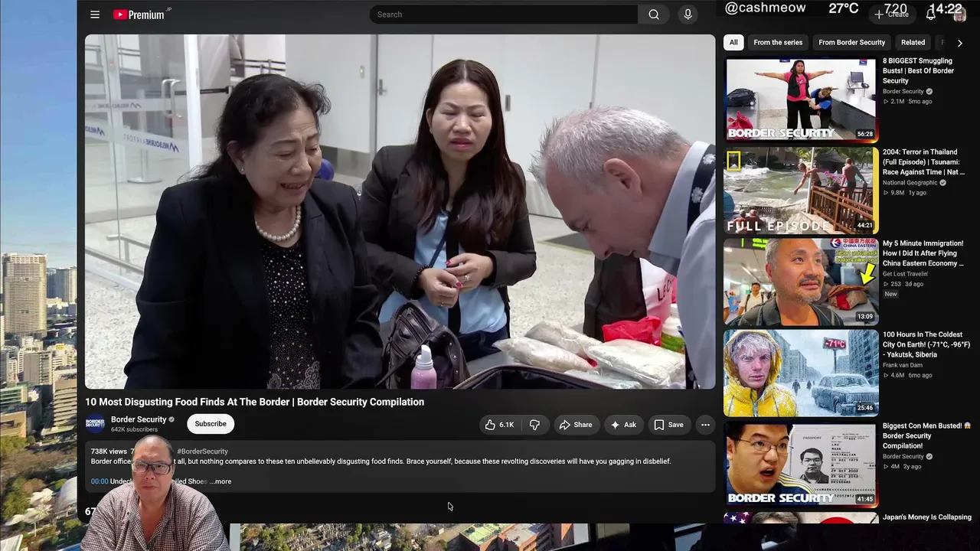The width and height of the screenshot is (980, 551).
Task: Select the All filter chip
Action: 733,43
